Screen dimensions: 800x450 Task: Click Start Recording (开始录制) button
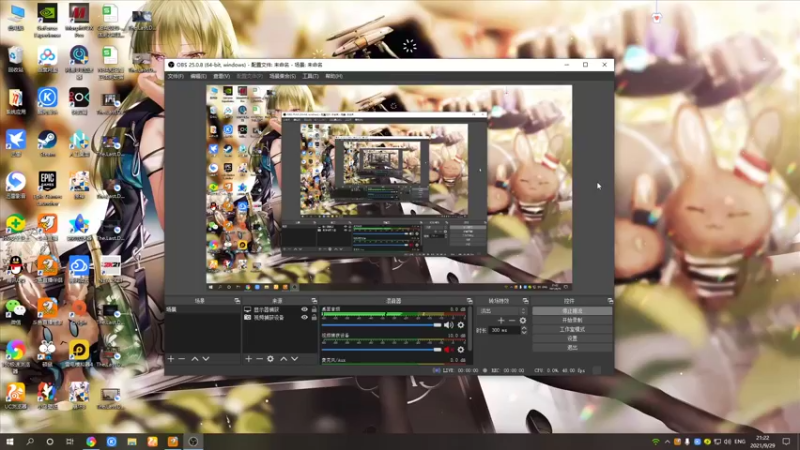point(572,320)
